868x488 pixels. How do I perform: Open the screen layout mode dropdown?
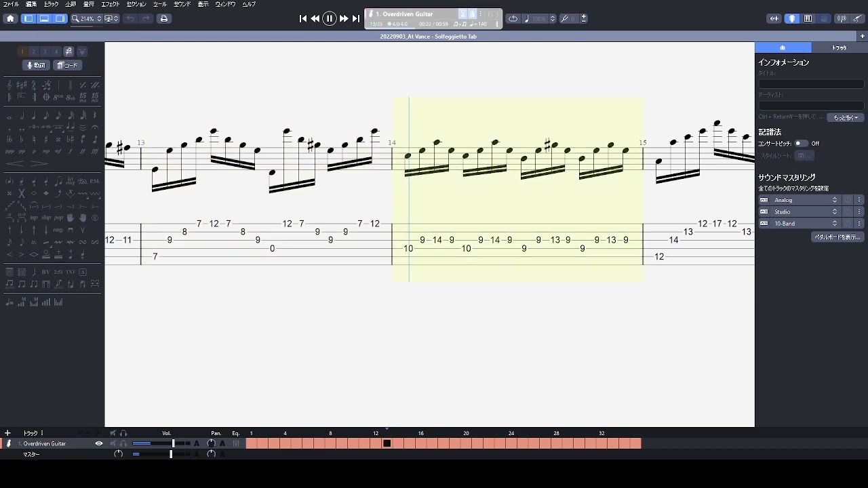click(x=112, y=18)
